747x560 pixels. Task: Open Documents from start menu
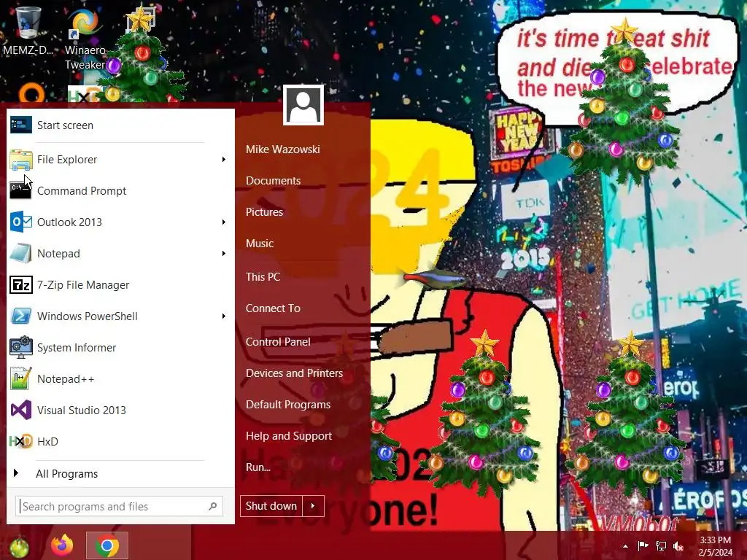coord(273,181)
